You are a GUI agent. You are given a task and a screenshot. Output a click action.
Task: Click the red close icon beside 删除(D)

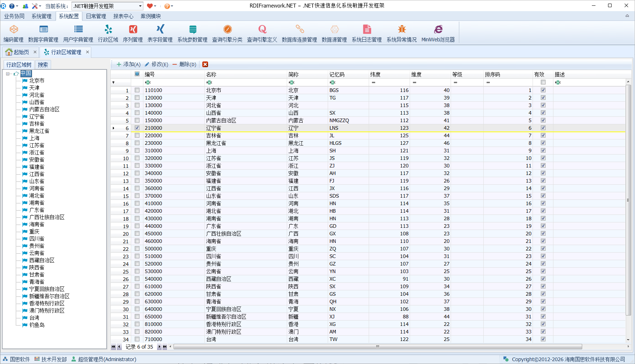[x=205, y=64]
